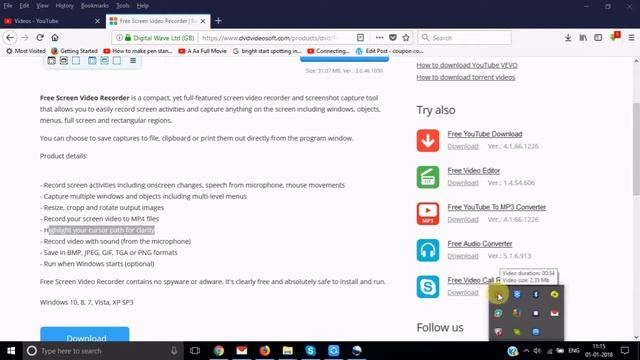Viewport: 640px width, 360px height.
Task: Click Download under Free Audio Converter
Action: (463, 256)
